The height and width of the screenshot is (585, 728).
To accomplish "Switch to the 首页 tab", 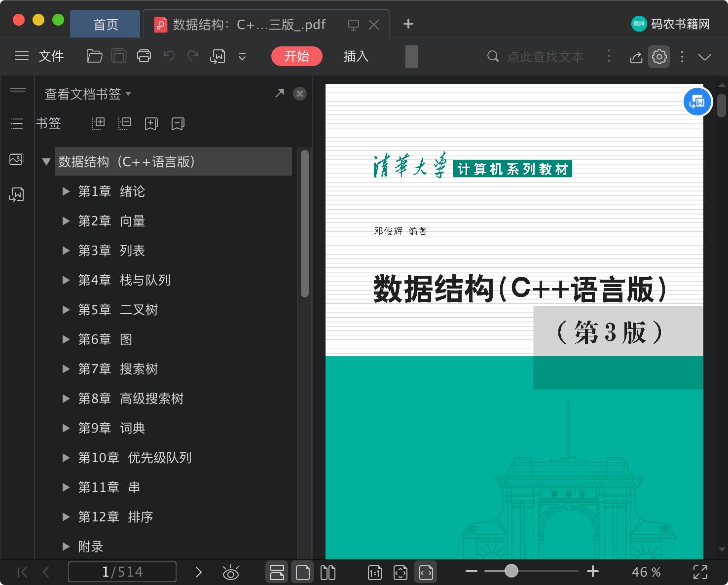I will tap(106, 24).
